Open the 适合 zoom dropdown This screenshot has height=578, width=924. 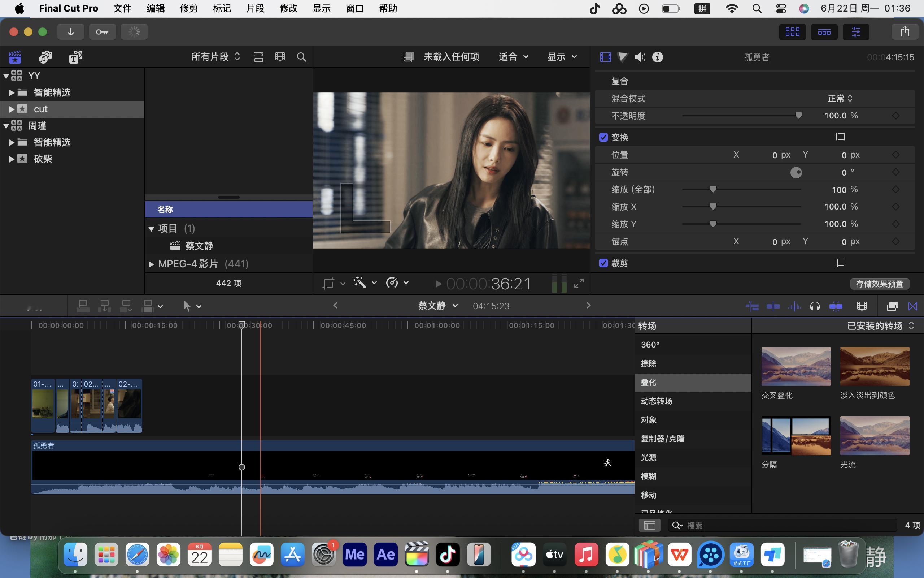pos(514,57)
